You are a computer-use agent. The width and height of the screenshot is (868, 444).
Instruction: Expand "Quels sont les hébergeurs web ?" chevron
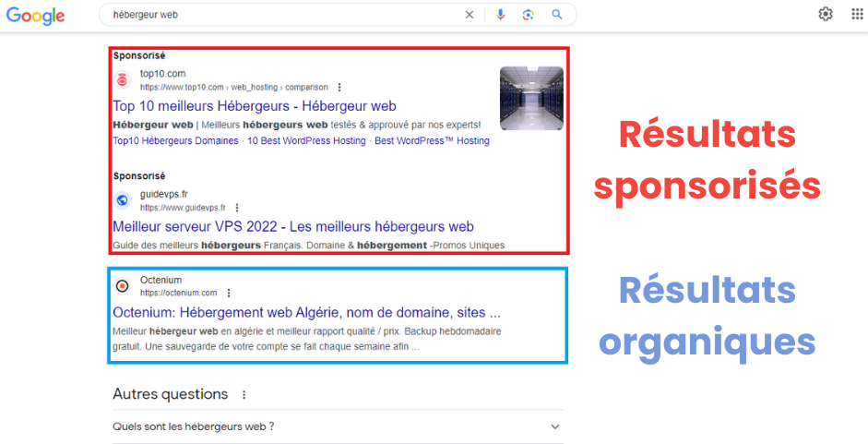[554, 426]
